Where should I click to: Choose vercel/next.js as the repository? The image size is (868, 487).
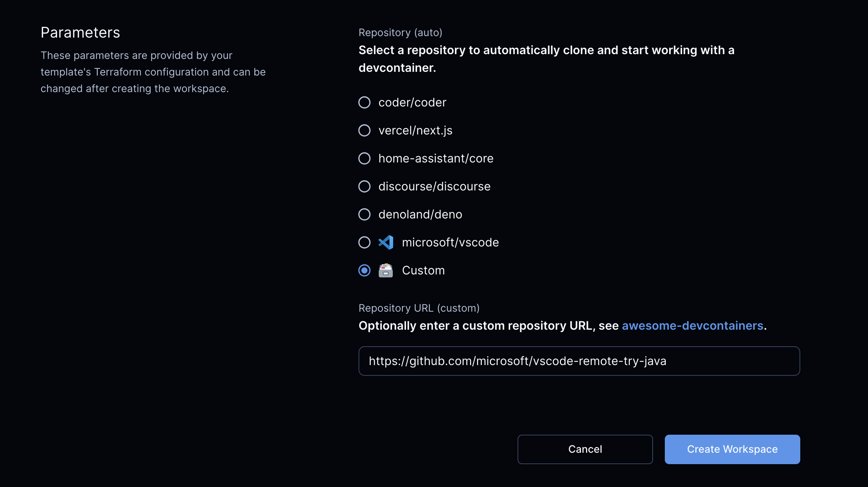tap(364, 131)
